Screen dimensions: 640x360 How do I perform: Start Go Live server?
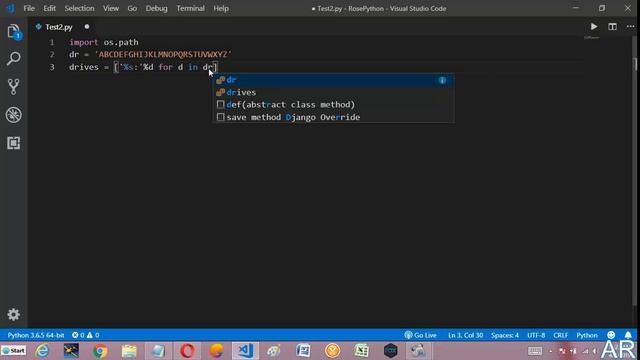(x=420, y=335)
